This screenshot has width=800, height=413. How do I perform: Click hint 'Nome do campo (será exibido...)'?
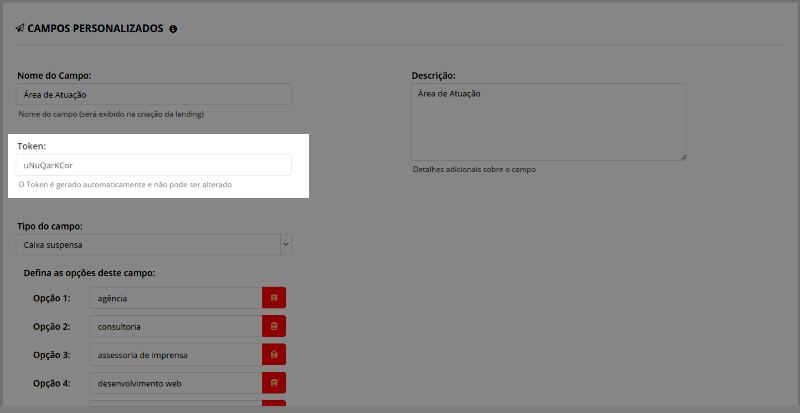coord(111,114)
